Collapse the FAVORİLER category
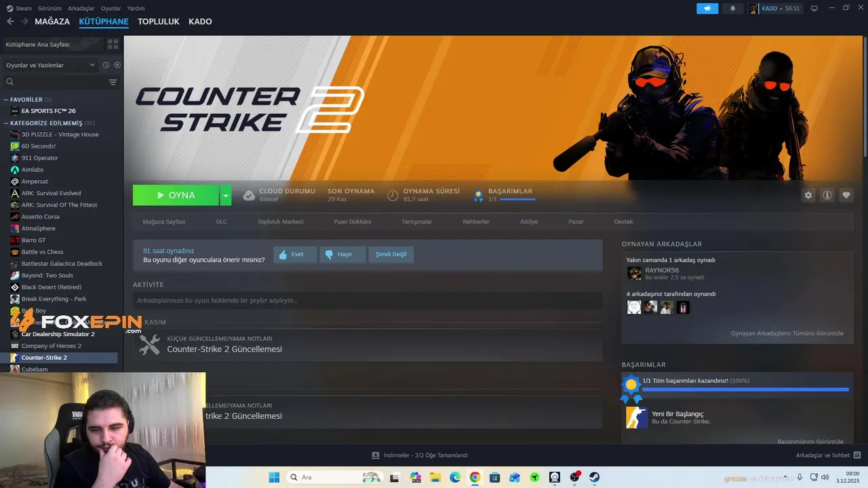Image resolution: width=868 pixels, height=488 pixels. [6, 100]
